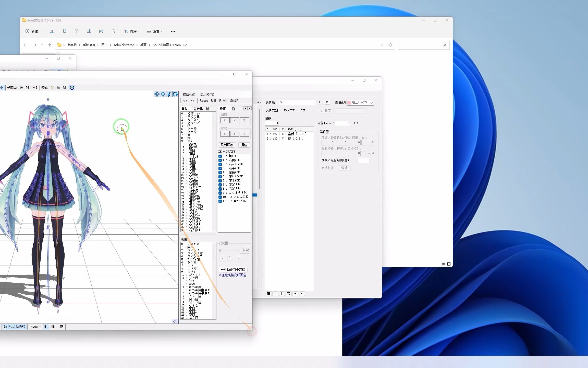Click the 反转P button

(234, 101)
